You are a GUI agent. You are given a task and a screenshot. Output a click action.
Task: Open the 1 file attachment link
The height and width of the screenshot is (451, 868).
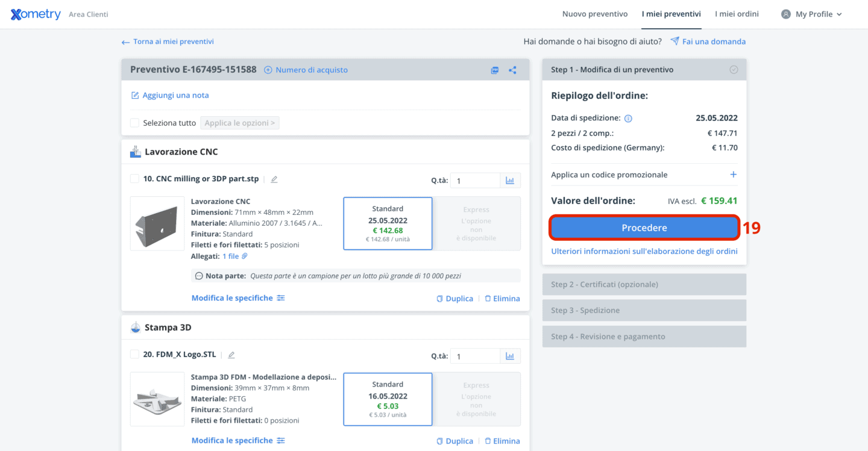[231, 257]
